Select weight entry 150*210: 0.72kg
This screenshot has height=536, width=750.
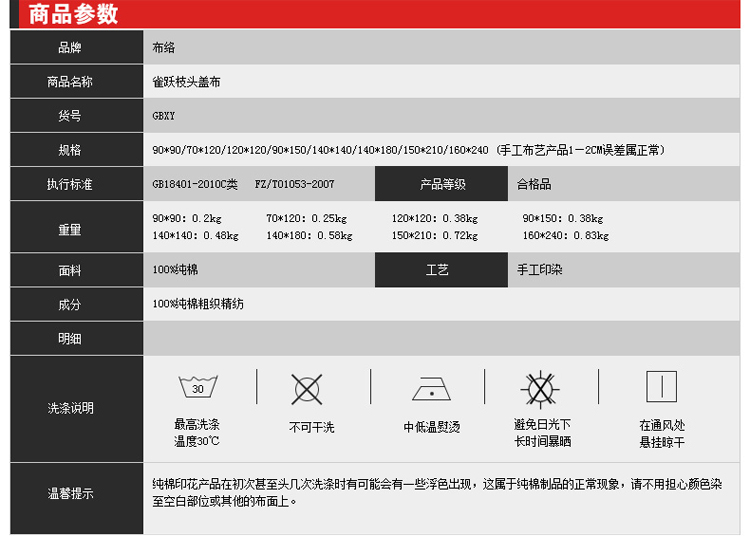[x=435, y=236]
